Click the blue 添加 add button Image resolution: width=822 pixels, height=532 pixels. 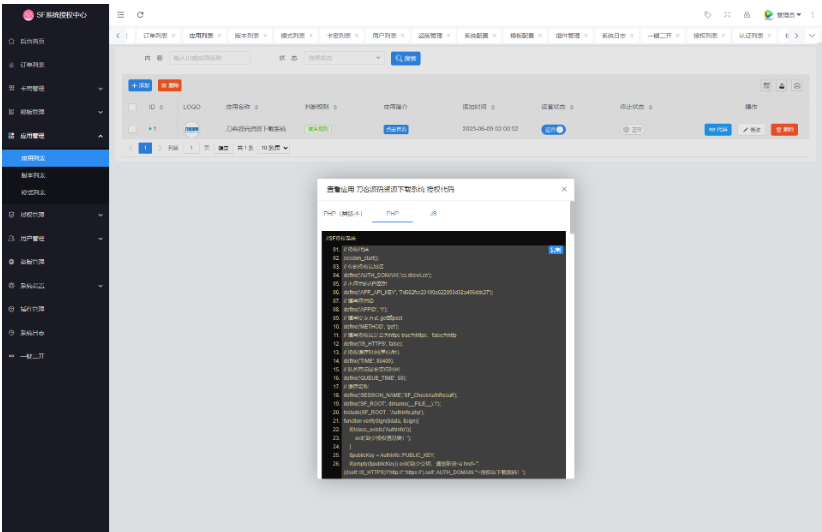click(140, 86)
